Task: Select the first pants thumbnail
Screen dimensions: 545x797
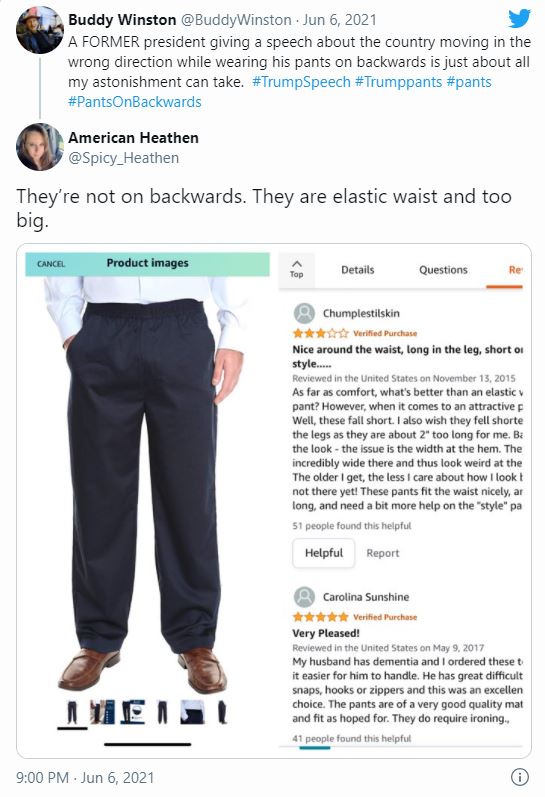Action: pos(72,712)
